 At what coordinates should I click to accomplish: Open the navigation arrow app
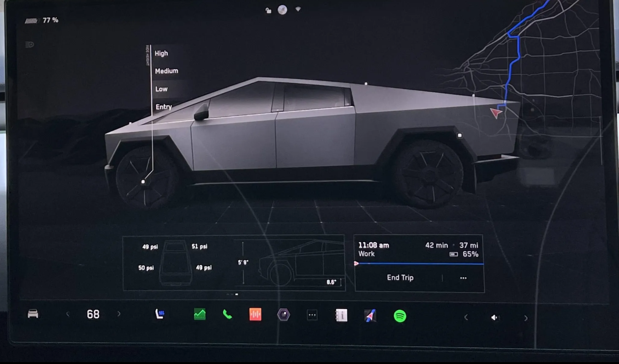point(370,315)
